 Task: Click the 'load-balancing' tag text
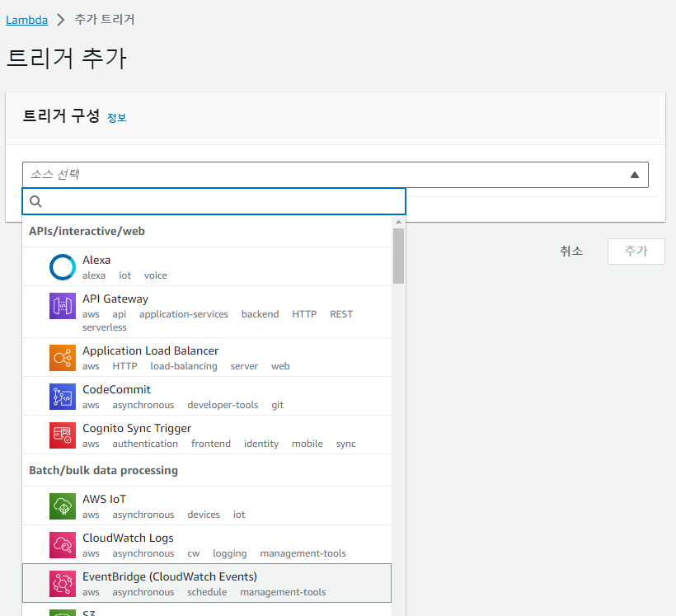click(x=184, y=366)
